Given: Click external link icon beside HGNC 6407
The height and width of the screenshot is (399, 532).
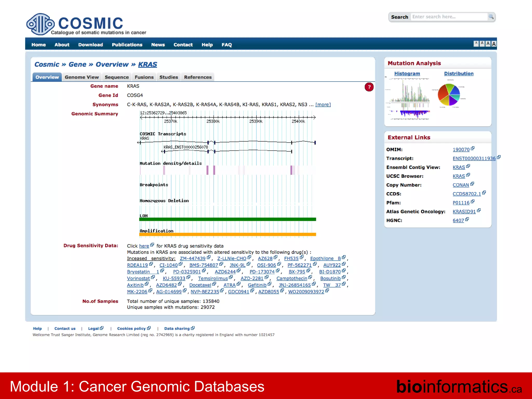Looking at the screenshot, I should (467, 219).
